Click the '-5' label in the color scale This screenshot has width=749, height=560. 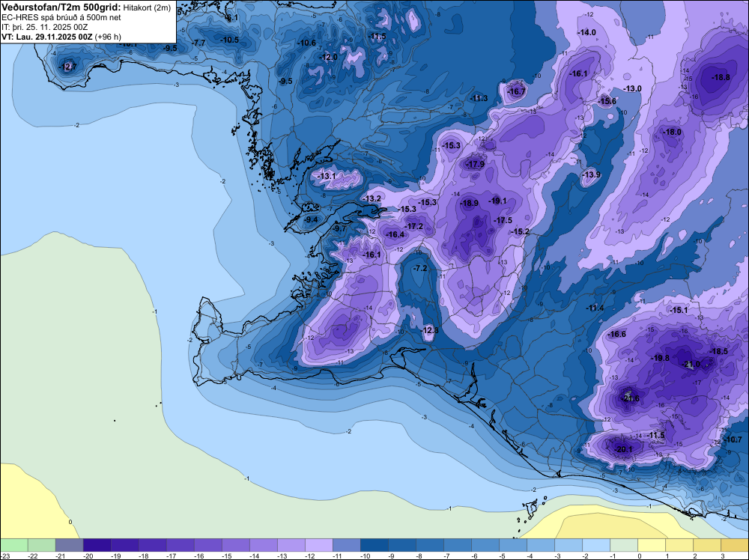click(x=503, y=556)
